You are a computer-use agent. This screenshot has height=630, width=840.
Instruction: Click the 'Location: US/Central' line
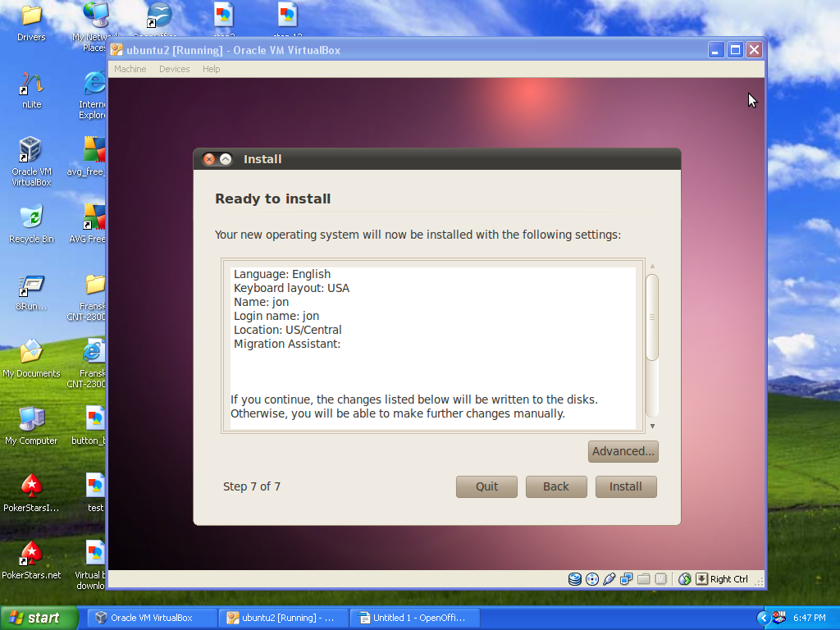288,330
